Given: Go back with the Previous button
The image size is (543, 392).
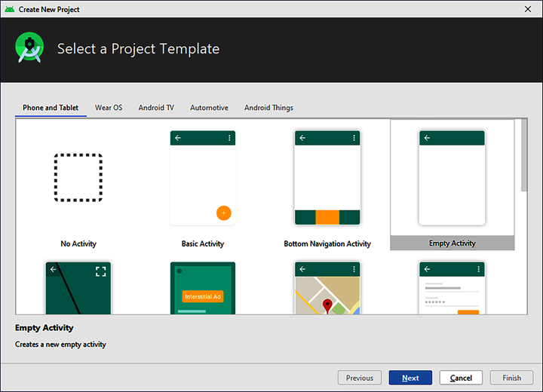Looking at the screenshot, I should 360,378.
